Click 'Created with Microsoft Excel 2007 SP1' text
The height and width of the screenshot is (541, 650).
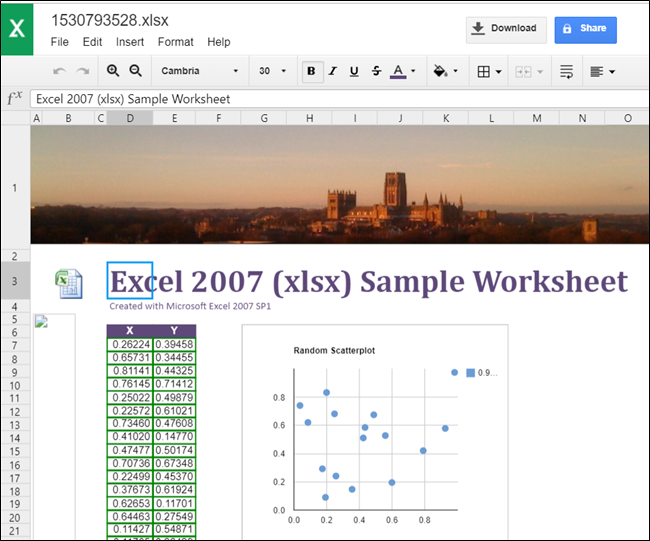[x=190, y=306]
